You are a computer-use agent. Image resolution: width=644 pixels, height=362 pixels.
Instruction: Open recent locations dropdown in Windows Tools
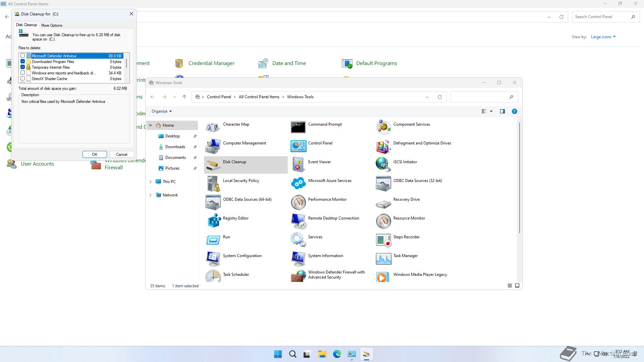click(x=174, y=97)
